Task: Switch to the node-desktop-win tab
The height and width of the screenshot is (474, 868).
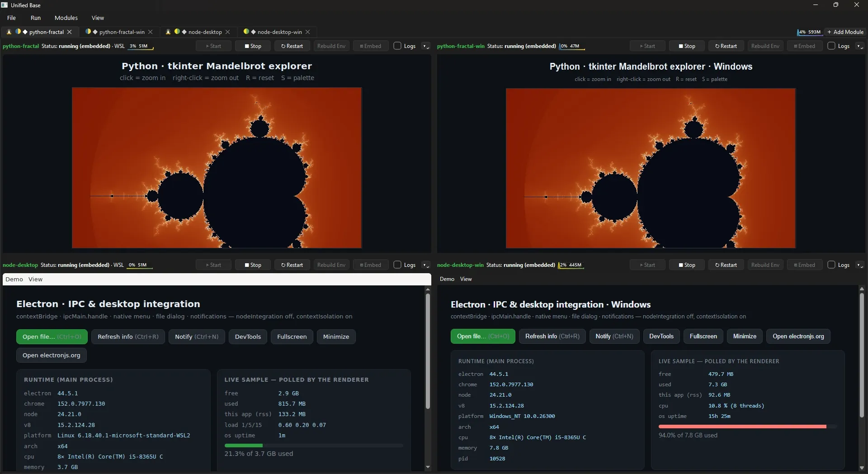Action: tap(276, 32)
